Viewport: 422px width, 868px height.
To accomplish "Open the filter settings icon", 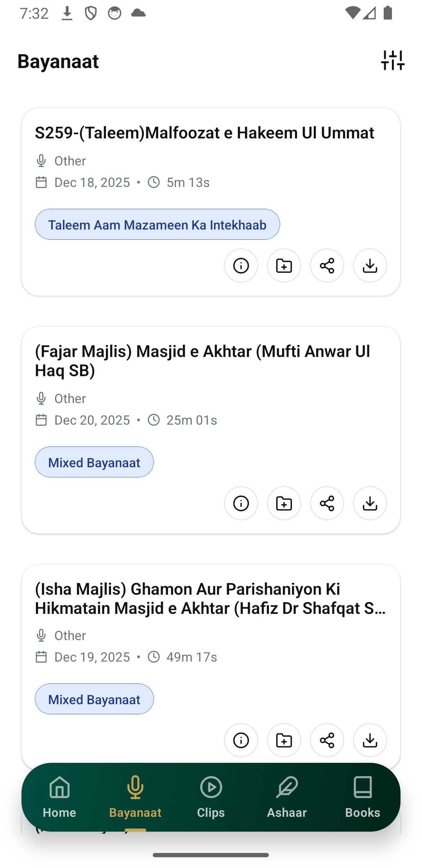I will (x=393, y=61).
